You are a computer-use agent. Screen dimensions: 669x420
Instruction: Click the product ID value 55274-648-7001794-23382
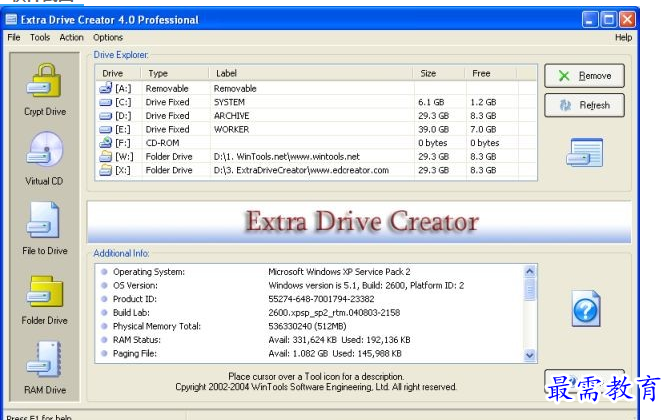321,299
